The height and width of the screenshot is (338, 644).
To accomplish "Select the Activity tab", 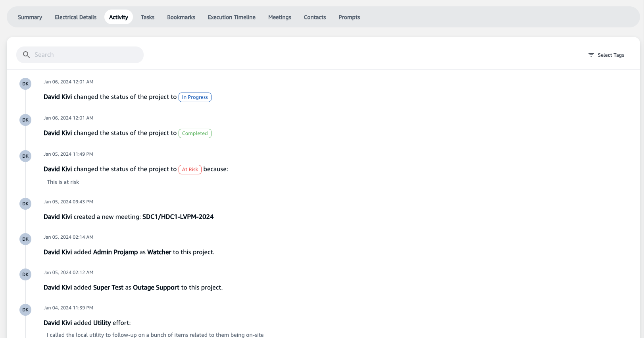I will (119, 17).
